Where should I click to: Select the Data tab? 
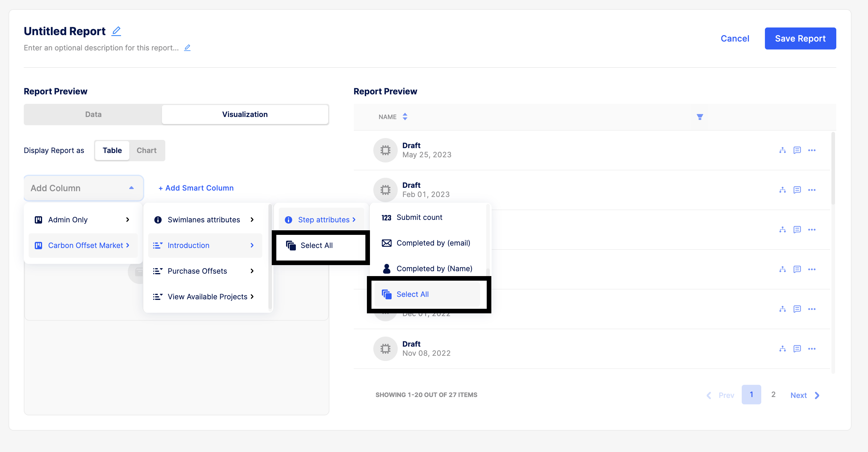pyautogui.click(x=93, y=114)
